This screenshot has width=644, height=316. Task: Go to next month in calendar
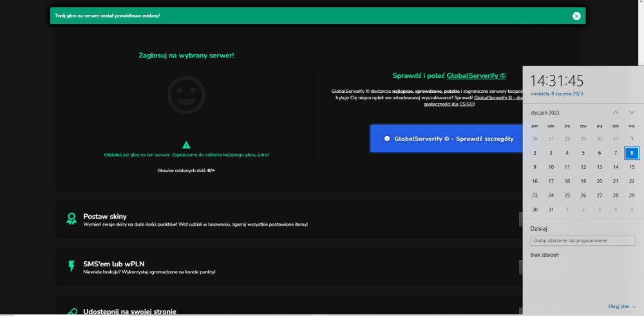(x=632, y=112)
